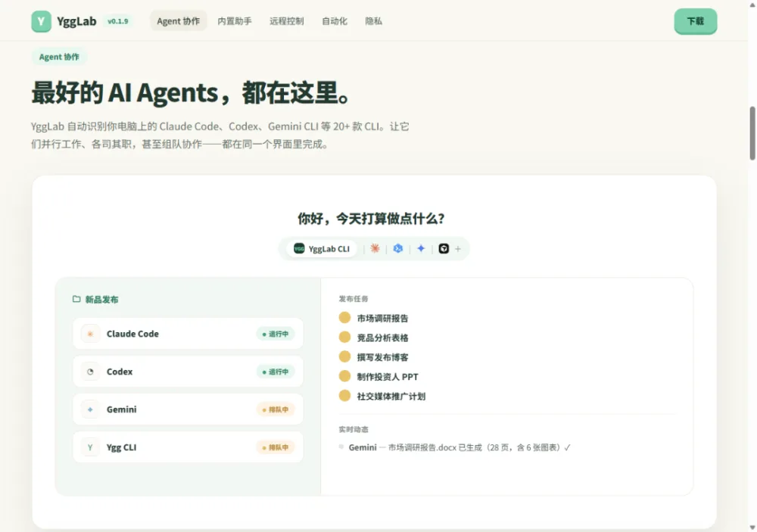Click the Claude Code row icon
The height and width of the screenshot is (532, 757).
(90, 334)
